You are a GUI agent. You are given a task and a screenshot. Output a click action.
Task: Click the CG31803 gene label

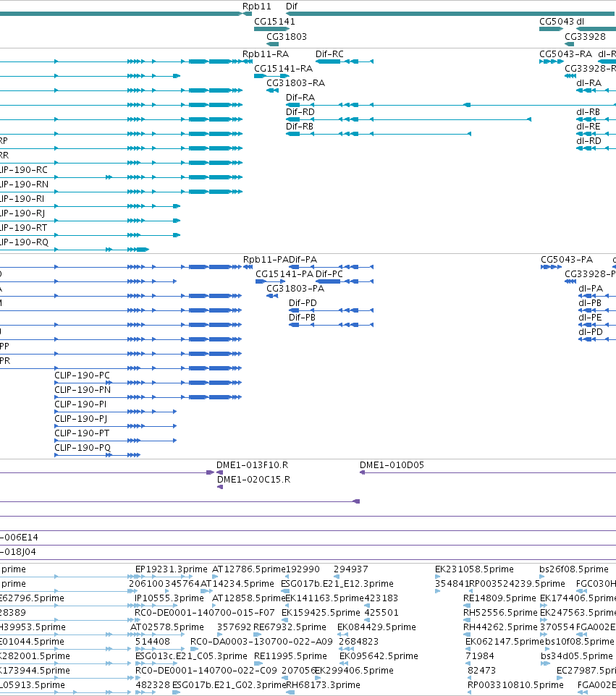pyautogui.click(x=287, y=36)
